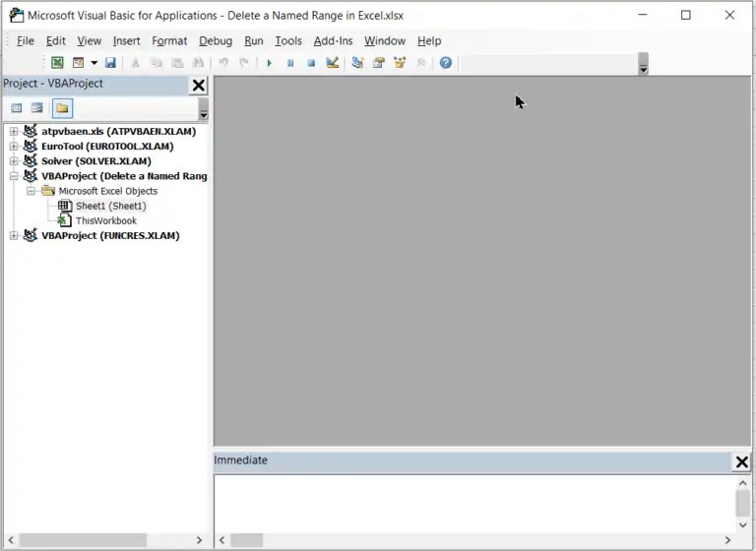Click the View Object icon in Project panel
This screenshot has width=756, height=551.
pos(37,108)
